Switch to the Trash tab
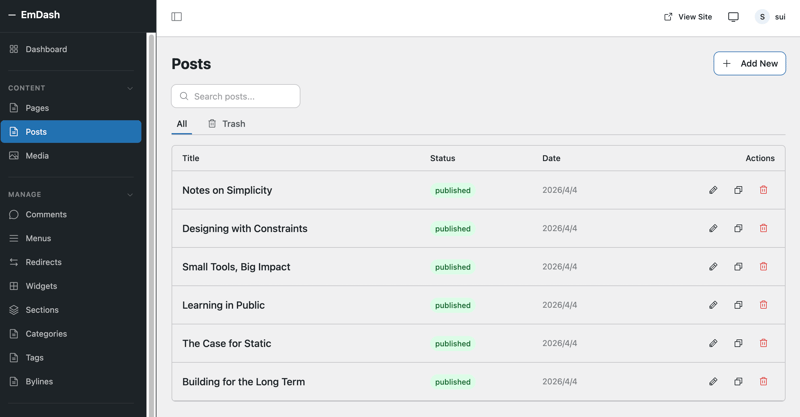This screenshot has width=800, height=417. (226, 124)
